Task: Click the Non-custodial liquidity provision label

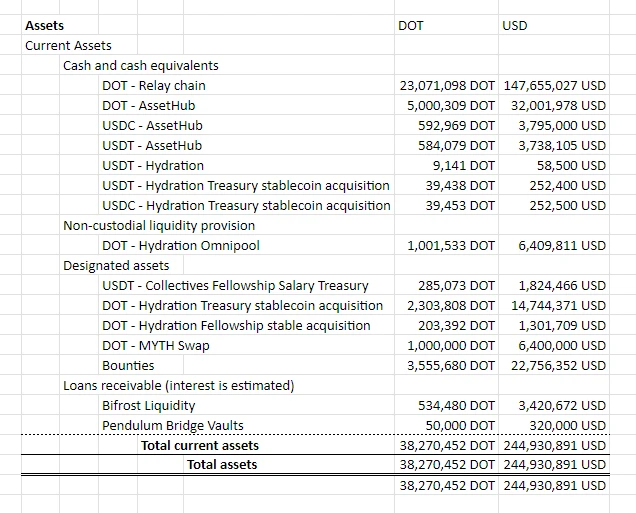Action: (159, 225)
